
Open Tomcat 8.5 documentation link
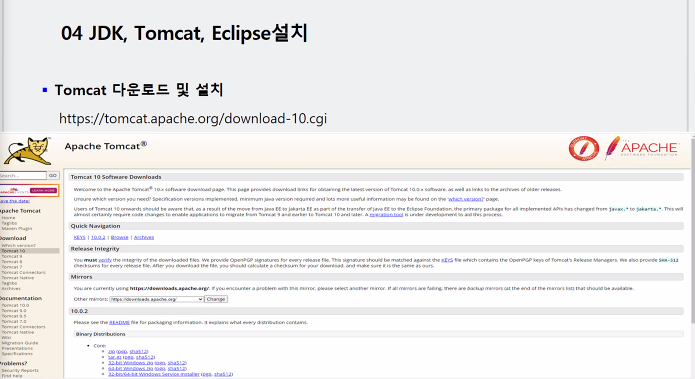[14, 316]
